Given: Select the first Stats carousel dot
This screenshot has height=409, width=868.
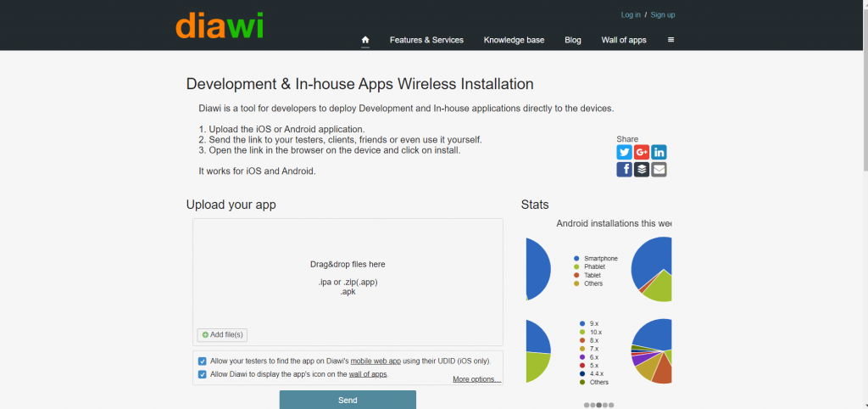Looking at the screenshot, I should pos(587,405).
